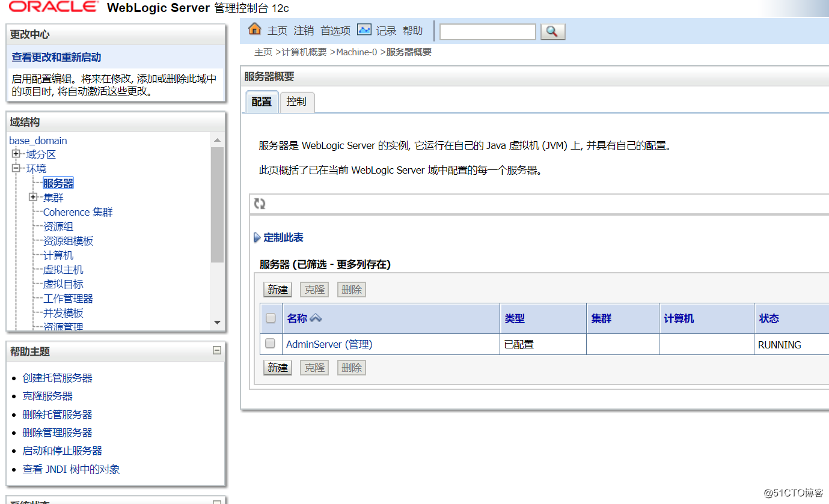Tick the select-all checkbox in table header
This screenshot has height=504, width=829.
(x=271, y=318)
